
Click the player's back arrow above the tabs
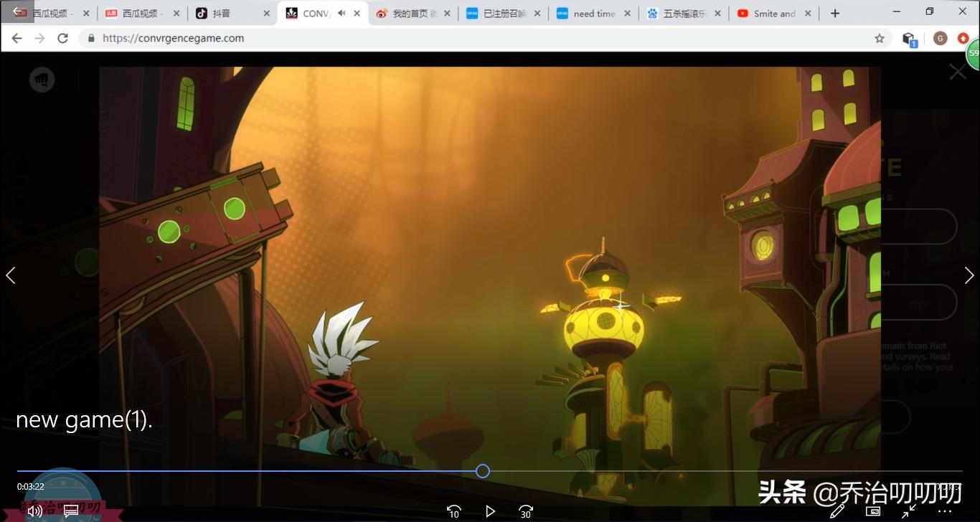click(x=17, y=11)
